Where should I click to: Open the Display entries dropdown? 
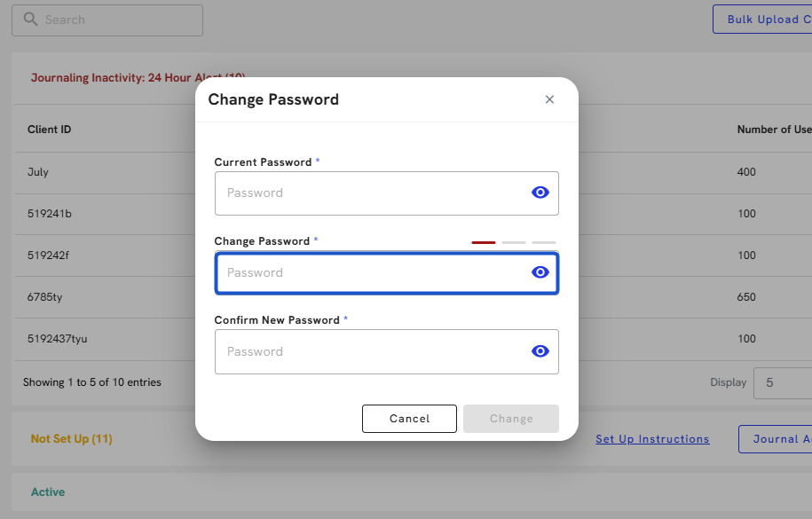pos(783,383)
